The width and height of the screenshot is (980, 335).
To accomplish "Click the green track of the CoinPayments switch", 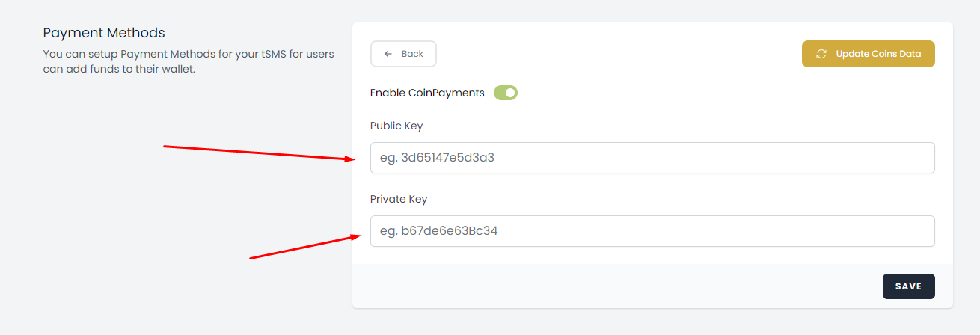I will click(x=500, y=93).
